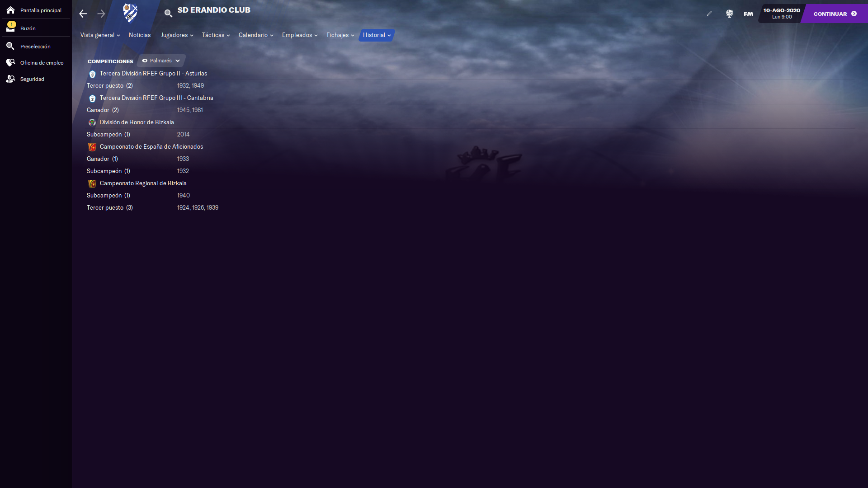Open Tercera División RFEF Grupo III - Cantabria
868x488 pixels.
[x=156, y=98]
